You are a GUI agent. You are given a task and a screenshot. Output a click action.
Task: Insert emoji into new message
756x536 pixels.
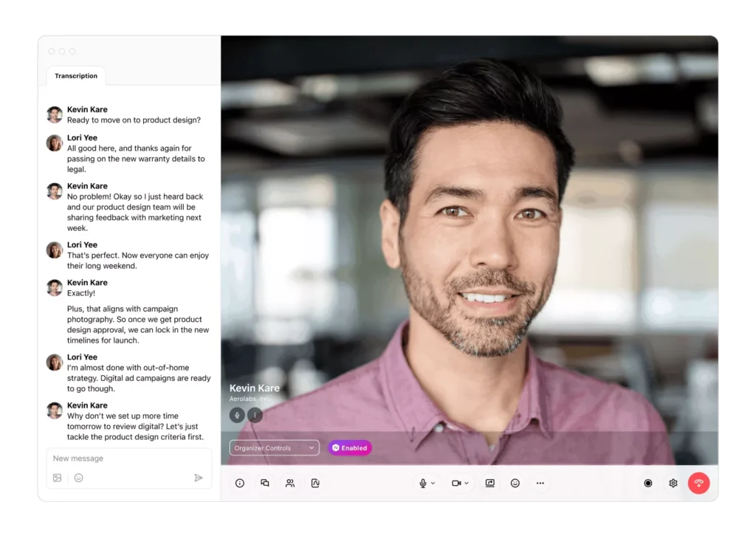pos(78,478)
